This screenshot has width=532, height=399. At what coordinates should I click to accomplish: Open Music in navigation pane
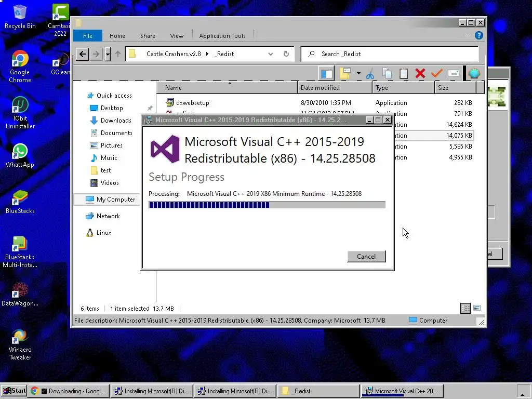(x=103, y=158)
